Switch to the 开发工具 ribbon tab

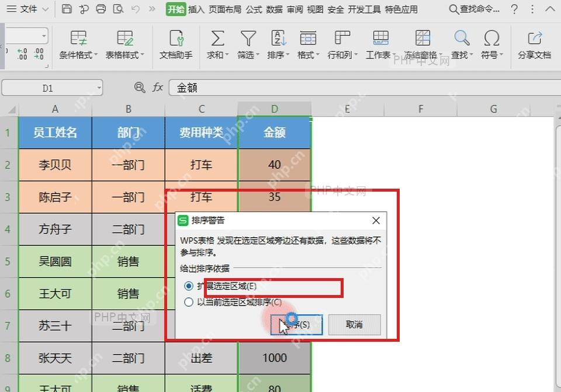click(x=364, y=9)
